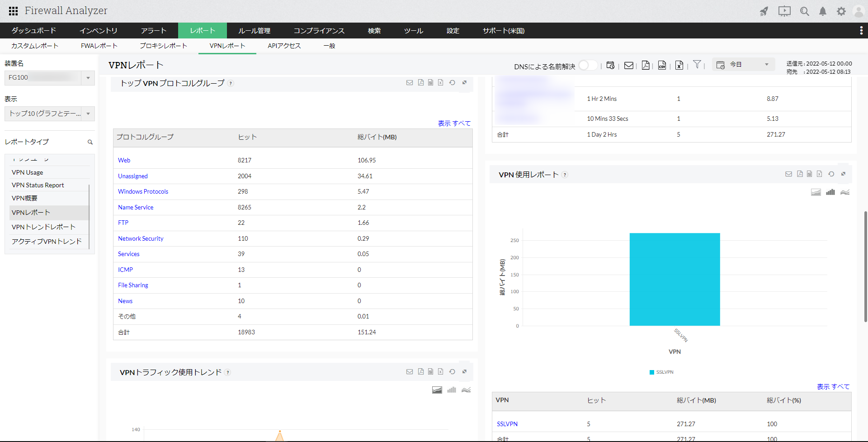Open Windows Protocols link
Viewport: 868px width, 442px height.
point(143,191)
